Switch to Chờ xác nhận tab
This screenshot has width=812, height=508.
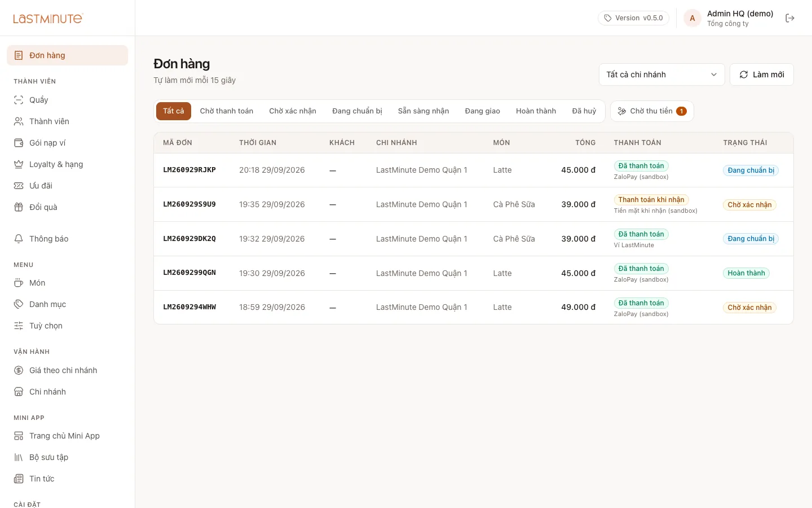click(293, 111)
